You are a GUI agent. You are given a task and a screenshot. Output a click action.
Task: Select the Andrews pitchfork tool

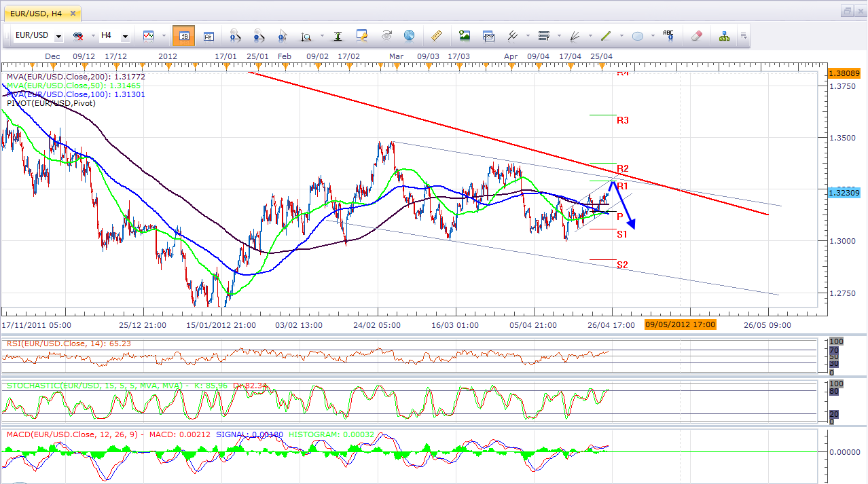tap(513, 36)
